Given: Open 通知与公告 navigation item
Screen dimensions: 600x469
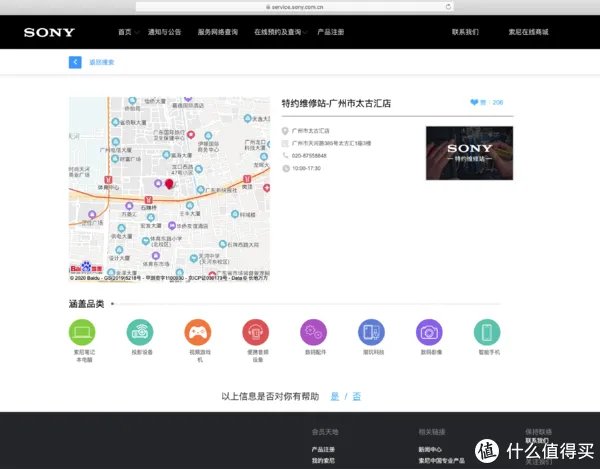Looking at the screenshot, I should 165,32.
